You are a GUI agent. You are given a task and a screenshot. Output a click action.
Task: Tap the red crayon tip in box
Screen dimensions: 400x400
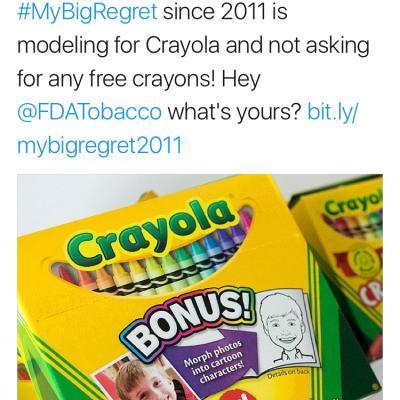click(x=65, y=274)
